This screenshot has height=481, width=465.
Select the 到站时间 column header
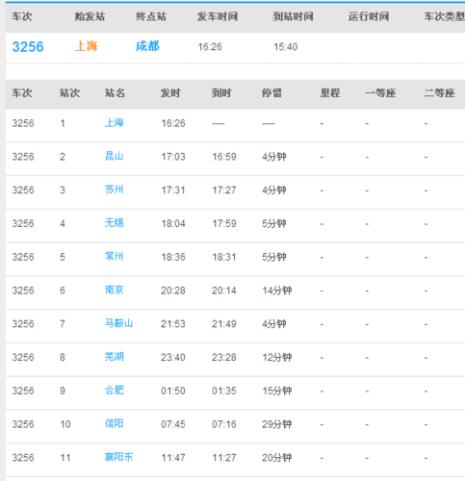(293, 16)
